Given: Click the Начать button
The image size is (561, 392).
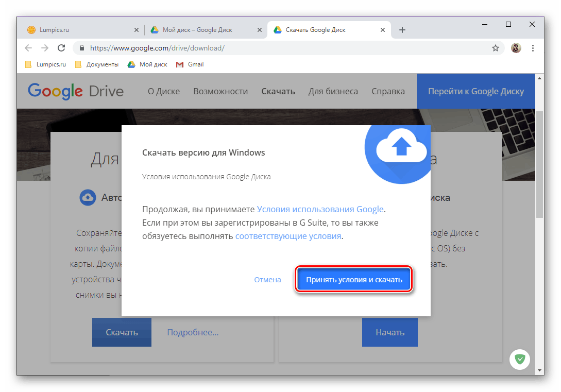Looking at the screenshot, I should pyautogui.click(x=390, y=332).
